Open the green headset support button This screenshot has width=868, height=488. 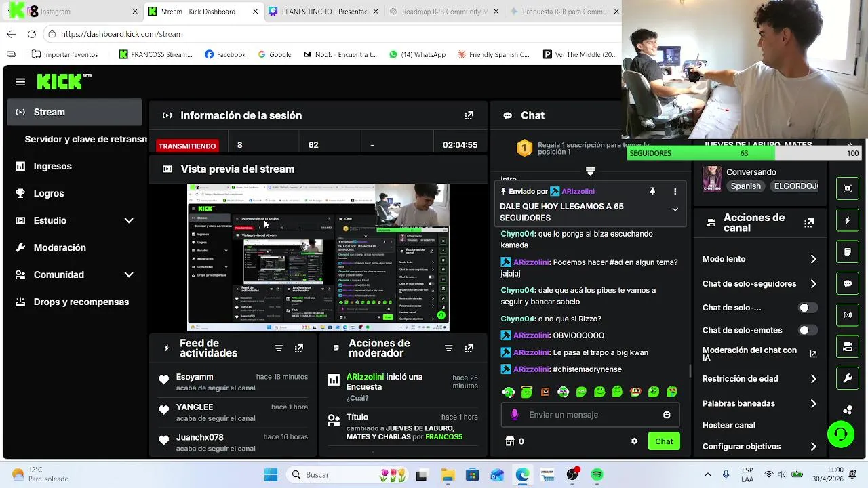841,434
